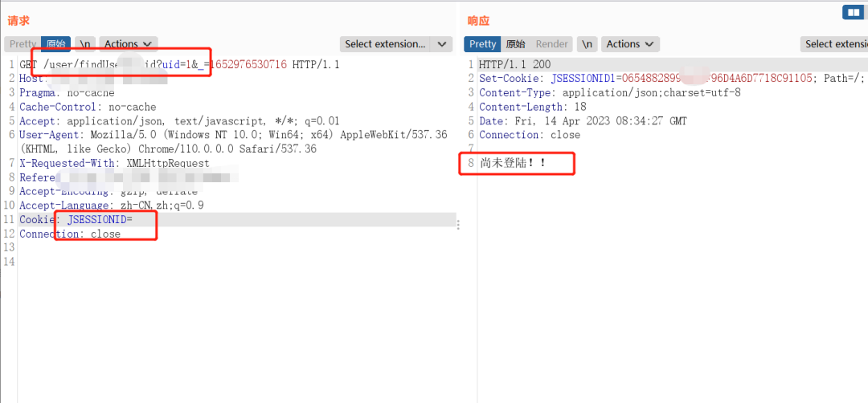Click the GET request line

point(179,65)
